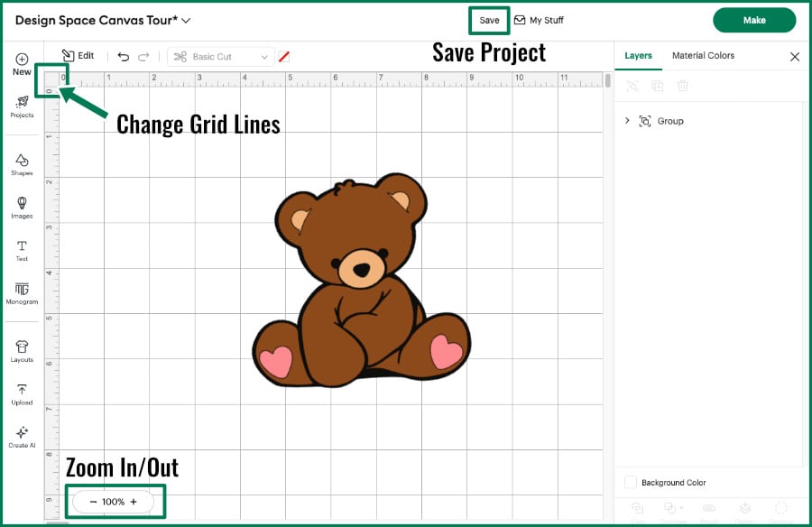Viewport: 812px width, 527px height.
Task: Click the red slash color swatch
Action: pyautogui.click(x=284, y=57)
